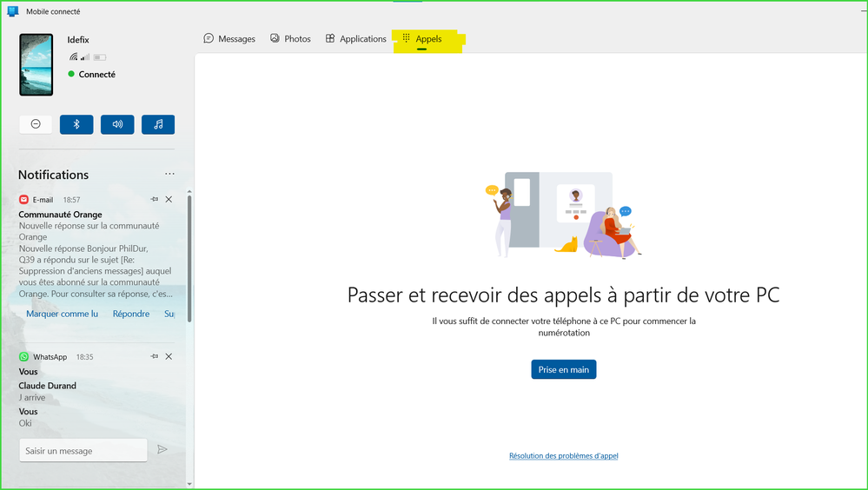Click the E-mail app icon
The width and height of the screenshot is (868, 490).
23,199
